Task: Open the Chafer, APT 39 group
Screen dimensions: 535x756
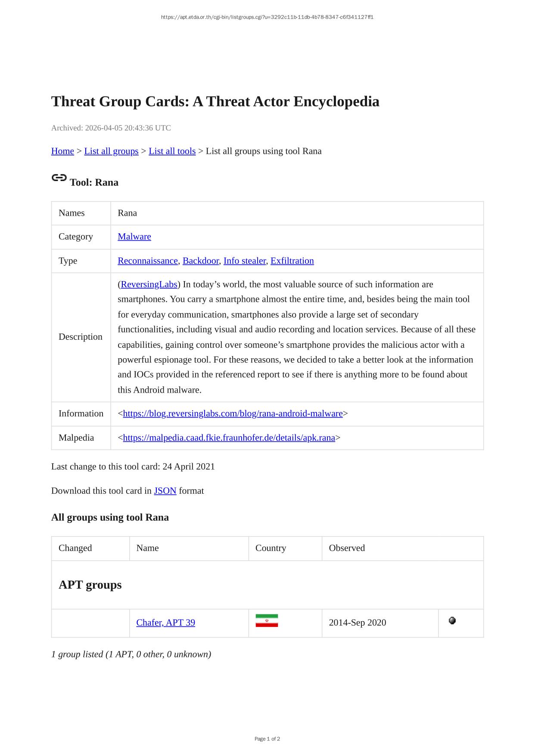Action: pyautogui.click(x=165, y=623)
